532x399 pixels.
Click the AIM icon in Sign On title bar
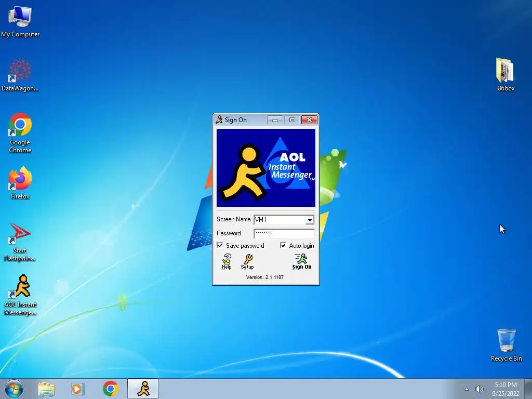click(x=219, y=120)
